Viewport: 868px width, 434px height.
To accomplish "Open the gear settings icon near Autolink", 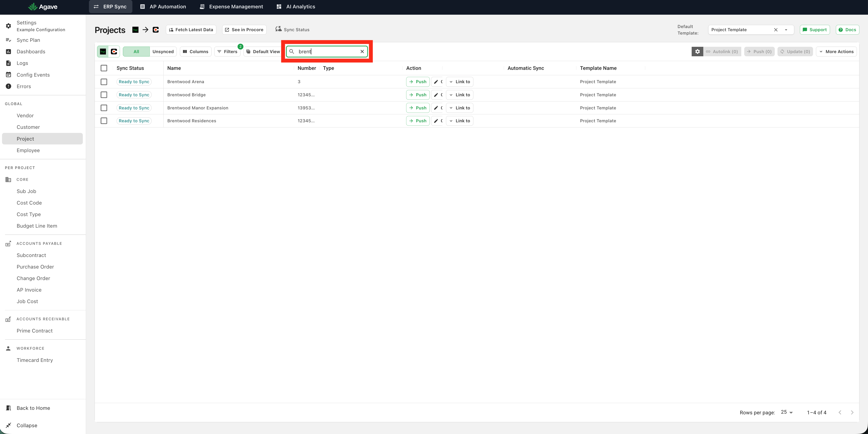I will (697, 52).
